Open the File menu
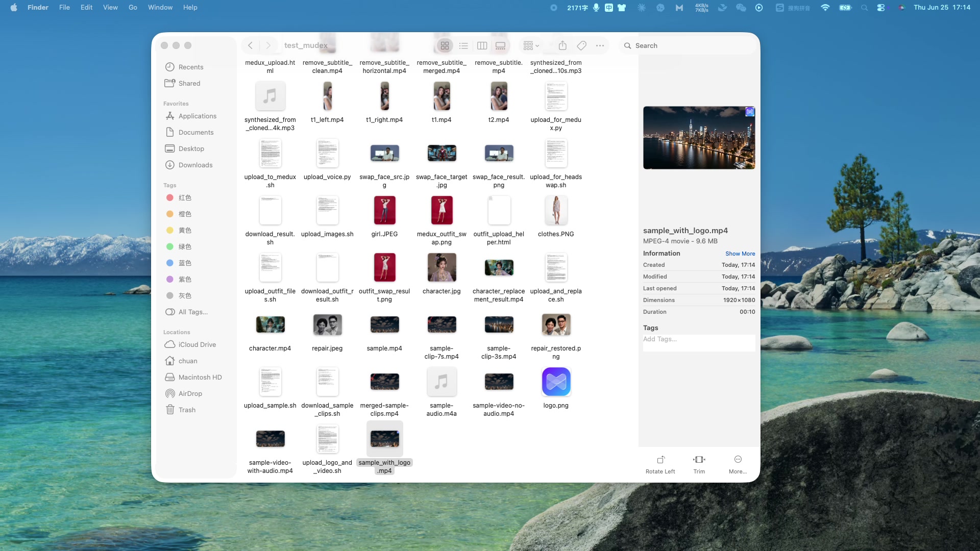980x551 pixels. coord(64,7)
